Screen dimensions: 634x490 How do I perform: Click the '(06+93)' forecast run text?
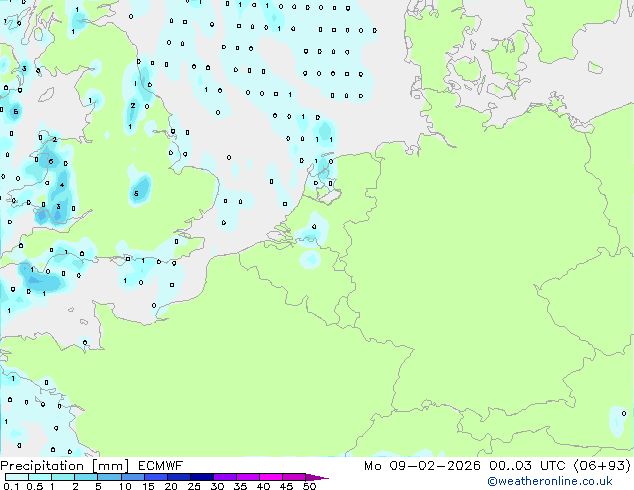pos(602,466)
